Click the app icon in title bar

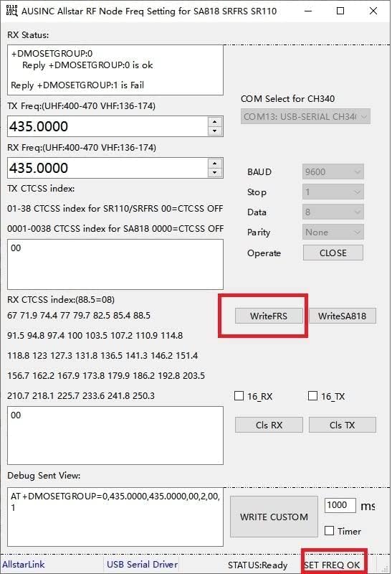coord(11,11)
